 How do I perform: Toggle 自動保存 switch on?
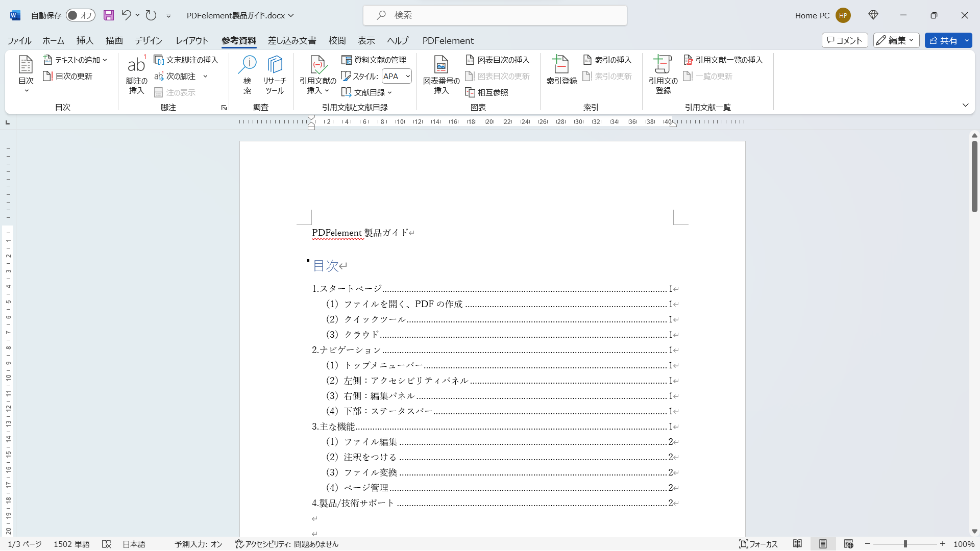pyautogui.click(x=80, y=15)
